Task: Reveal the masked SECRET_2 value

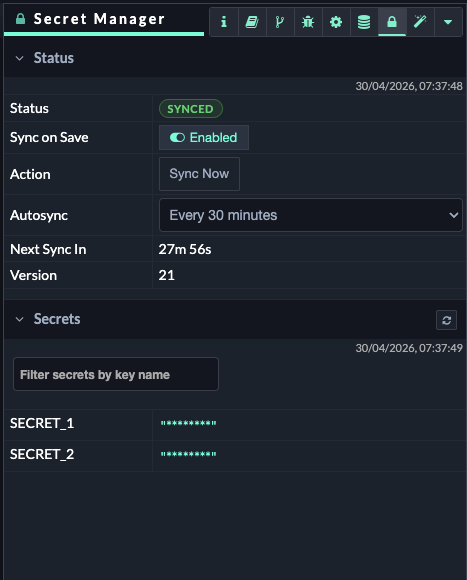Action: click(188, 454)
